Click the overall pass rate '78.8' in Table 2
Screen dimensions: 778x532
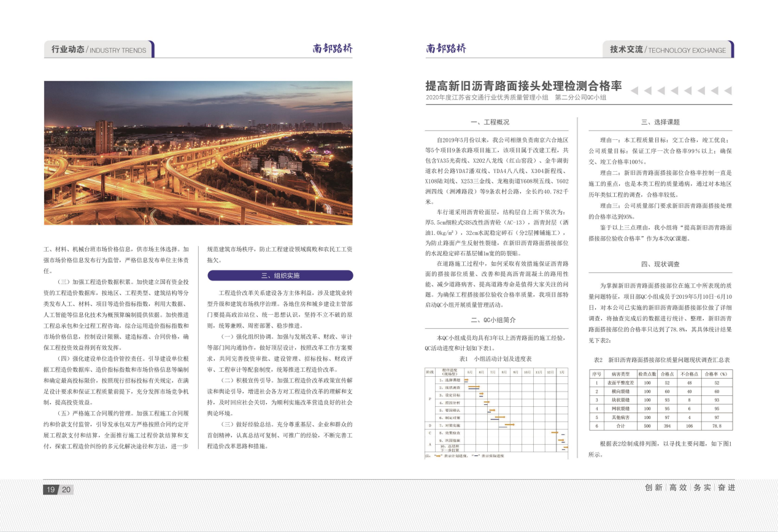click(x=716, y=425)
